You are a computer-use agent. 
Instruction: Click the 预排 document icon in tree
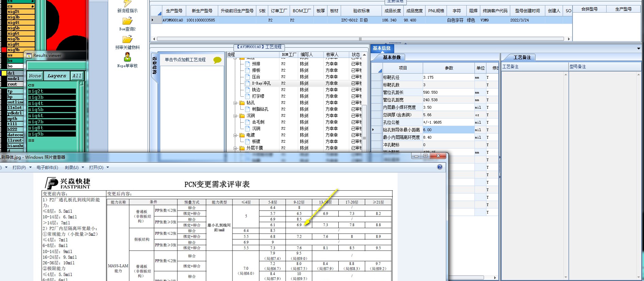[247, 64]
